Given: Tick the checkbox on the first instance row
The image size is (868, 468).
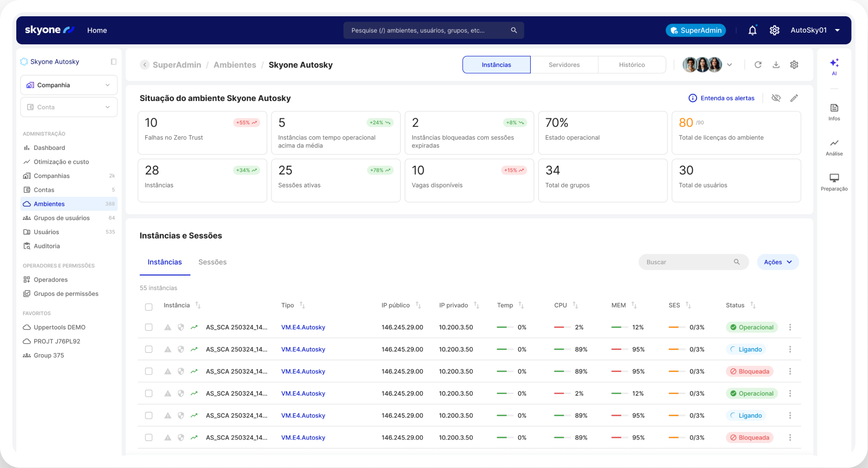Looking at the screenshot, I should [x=148, y=327].
